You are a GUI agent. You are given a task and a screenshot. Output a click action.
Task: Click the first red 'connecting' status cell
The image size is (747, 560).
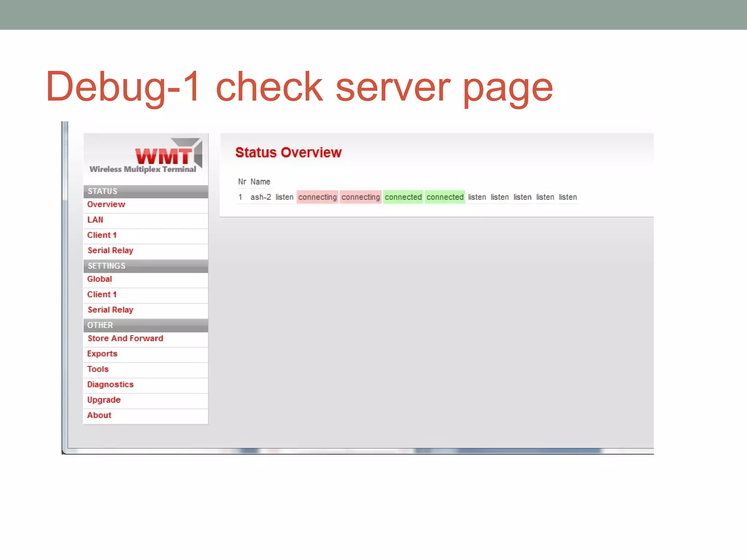(x=317, y=197)
